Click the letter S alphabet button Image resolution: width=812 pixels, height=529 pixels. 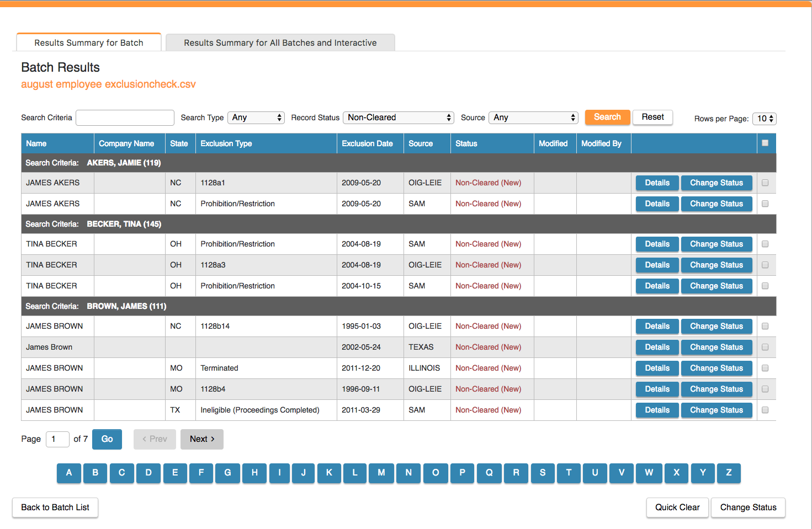tap(542, 473)
